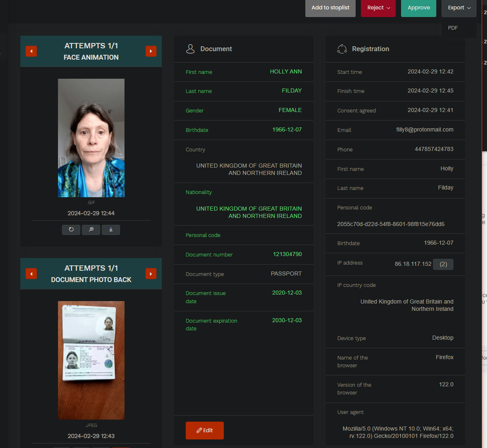Select the registration personal code UUID
The width and height of the screenshot is (487, 448).
pos(391,224)
